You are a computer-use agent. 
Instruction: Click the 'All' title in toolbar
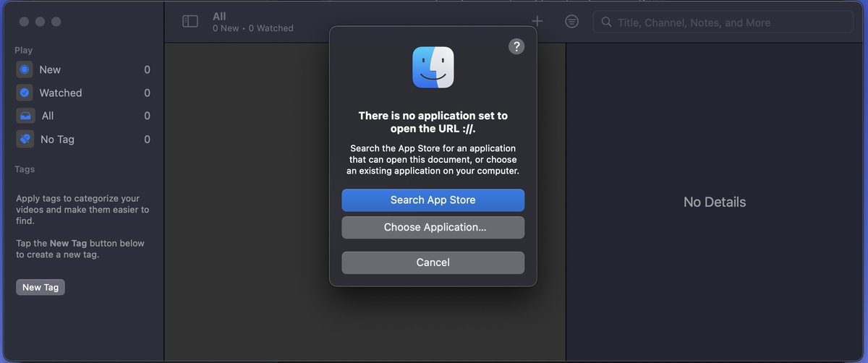tap(219, 16)
